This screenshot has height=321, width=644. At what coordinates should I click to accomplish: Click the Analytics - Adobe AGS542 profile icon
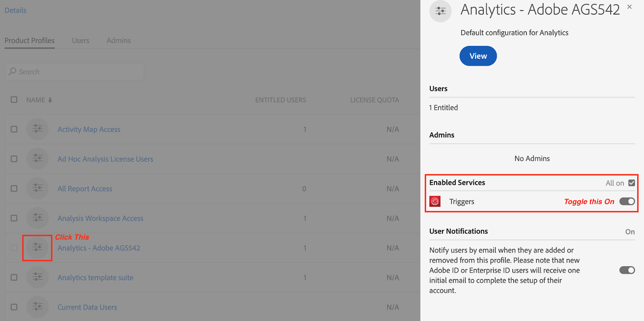[x=37, y=248]
